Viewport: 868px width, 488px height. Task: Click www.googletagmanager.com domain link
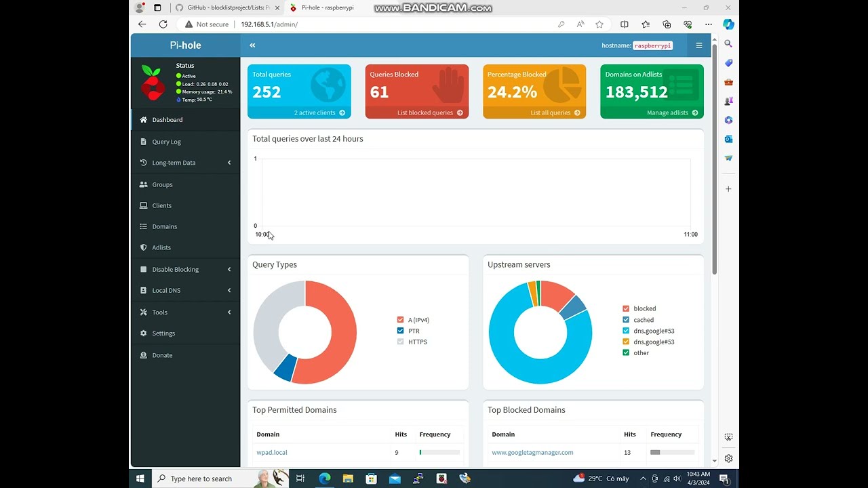[x=532, y=453]
